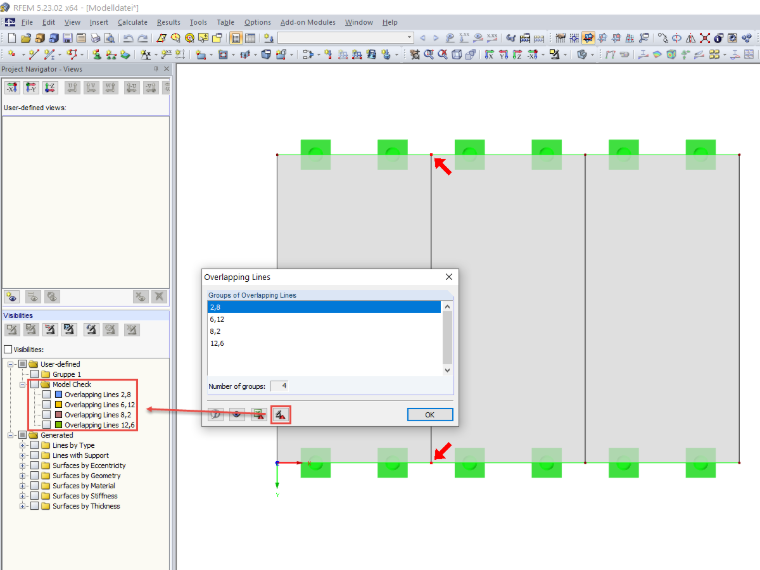Click the red X zoom-all icon in top toolbar
The height and width of the screenshot is (570, 760).
click(705, 38)
